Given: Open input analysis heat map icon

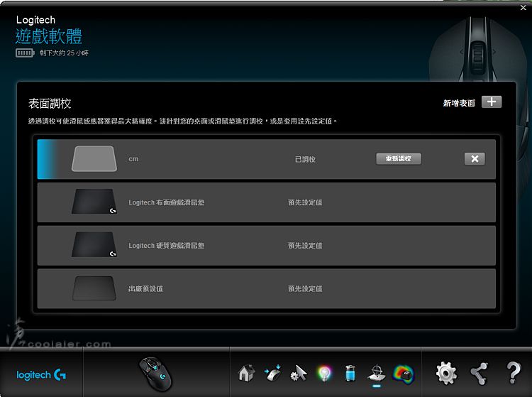Looking at the screenshot, I should [x=403, y=374].
